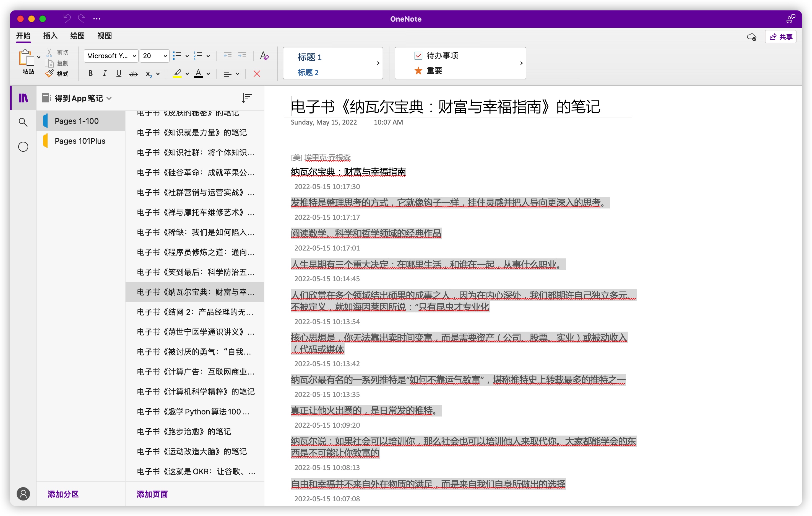Viewport: 812px width, 516px height.
Task: Decrease indent of the paragraph
Action: point(228,56)
